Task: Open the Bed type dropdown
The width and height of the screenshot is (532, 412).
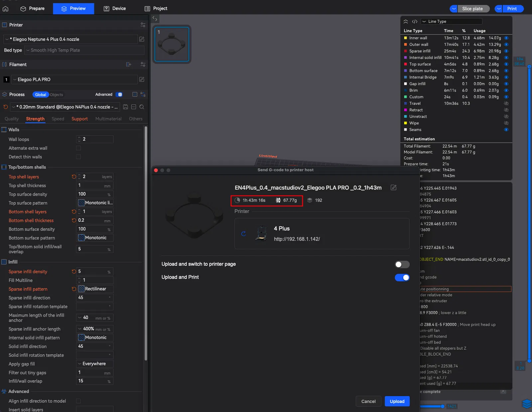Action: click(x=85, y=50)
